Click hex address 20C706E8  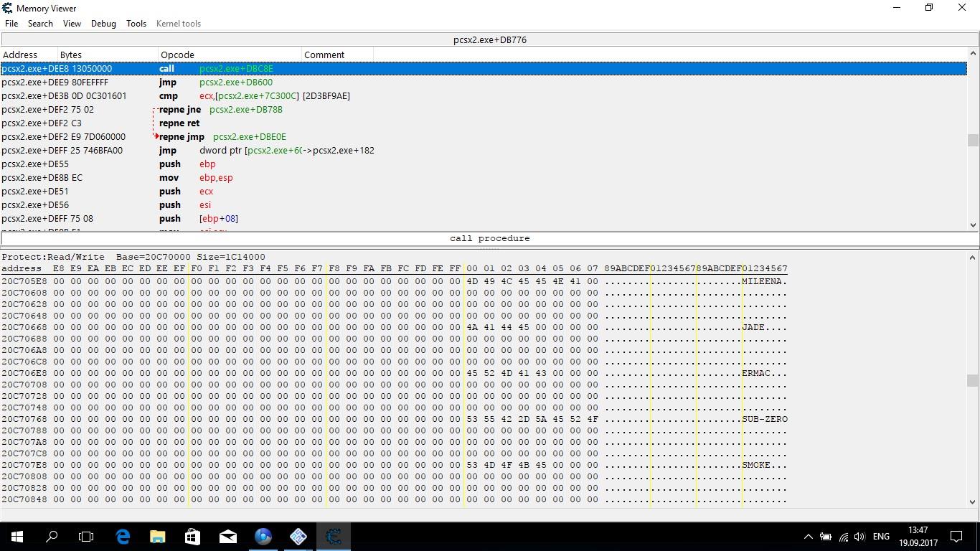point(24,373)
